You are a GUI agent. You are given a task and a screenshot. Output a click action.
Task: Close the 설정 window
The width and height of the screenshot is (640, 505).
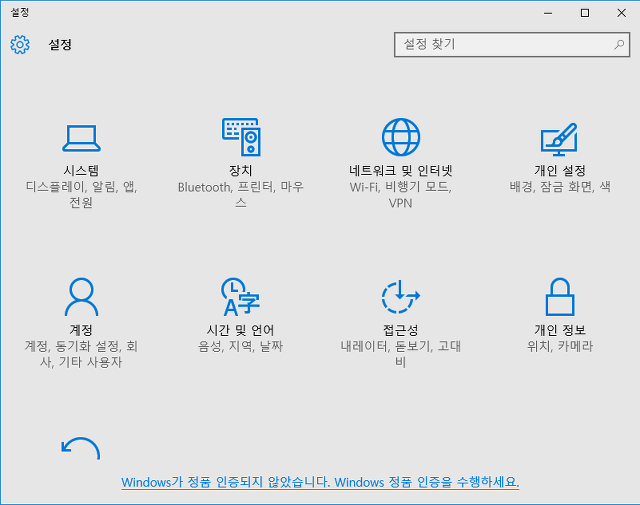coord(622,13)
